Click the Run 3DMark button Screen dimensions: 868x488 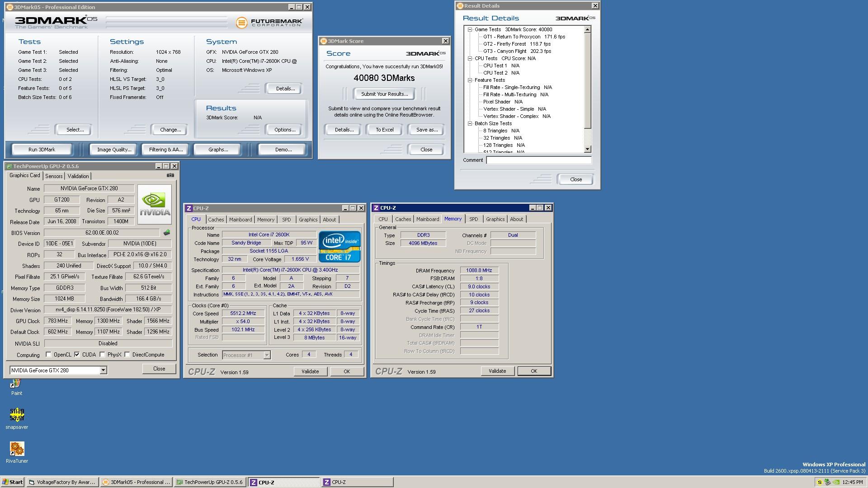click(x=42, y=150)
